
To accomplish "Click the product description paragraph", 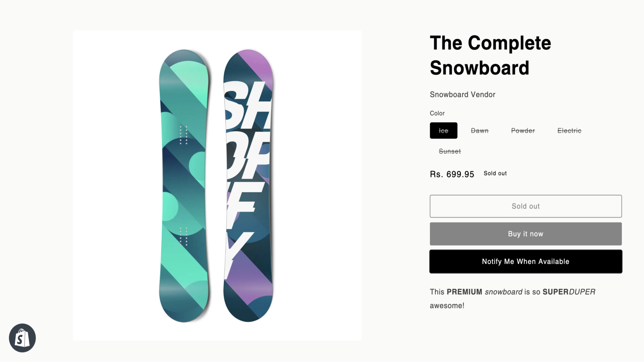I will point(511,298).
